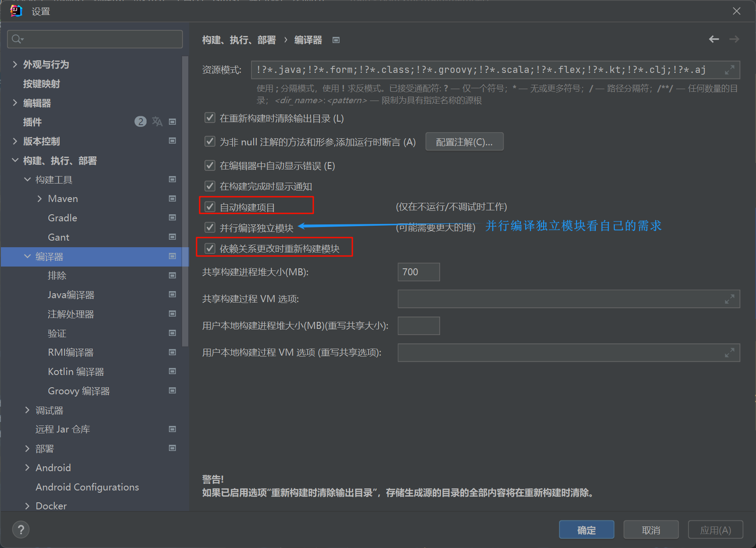Click the project icon on the Java编译器 row
This screenshot has height=548, width=756.
point(172,294)
